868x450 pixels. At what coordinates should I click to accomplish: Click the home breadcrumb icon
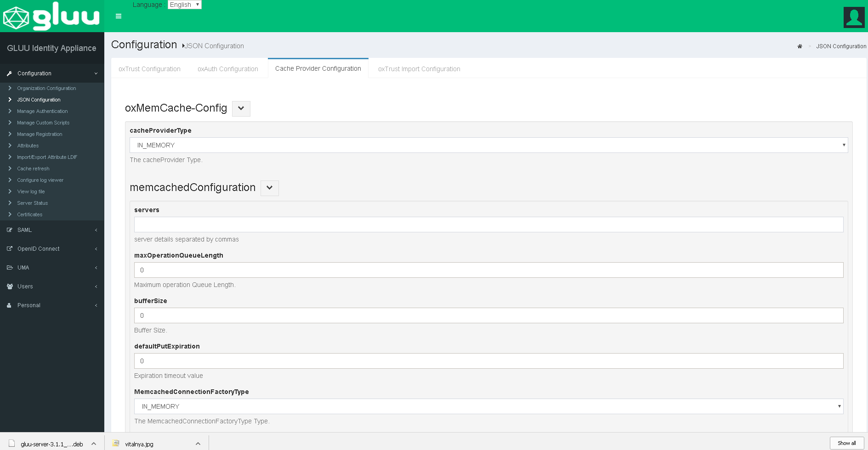click(x=800, y=46)
